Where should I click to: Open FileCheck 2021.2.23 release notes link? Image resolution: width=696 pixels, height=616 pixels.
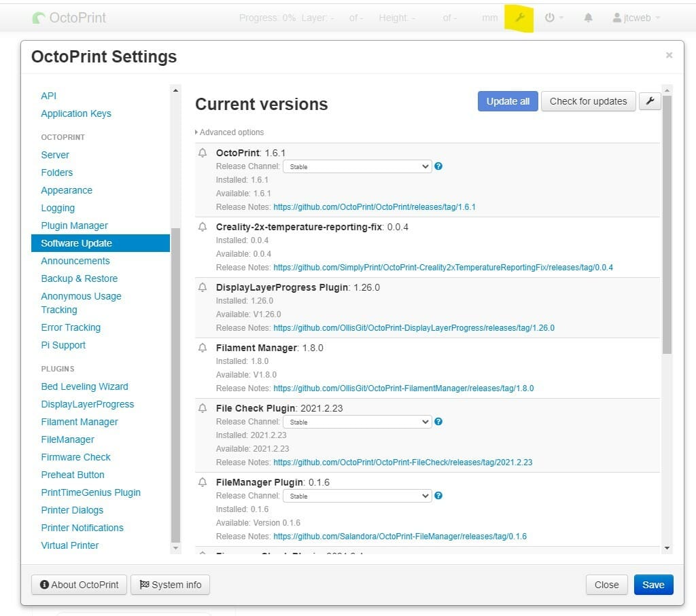pyautogui.click(x=402, y=463)
